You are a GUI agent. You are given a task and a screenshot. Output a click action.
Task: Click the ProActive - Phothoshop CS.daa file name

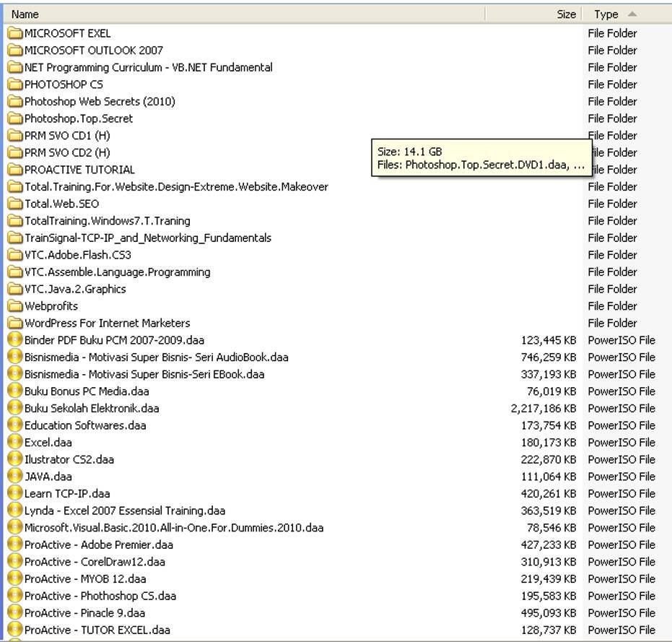(100, 596)
